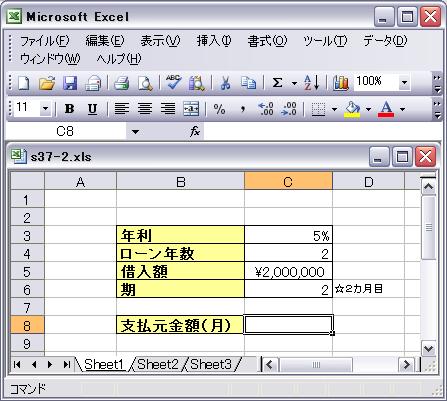The image size is (447, 401).
Task: Click the AutoSum sigma icon
Action: pos(278,83)
